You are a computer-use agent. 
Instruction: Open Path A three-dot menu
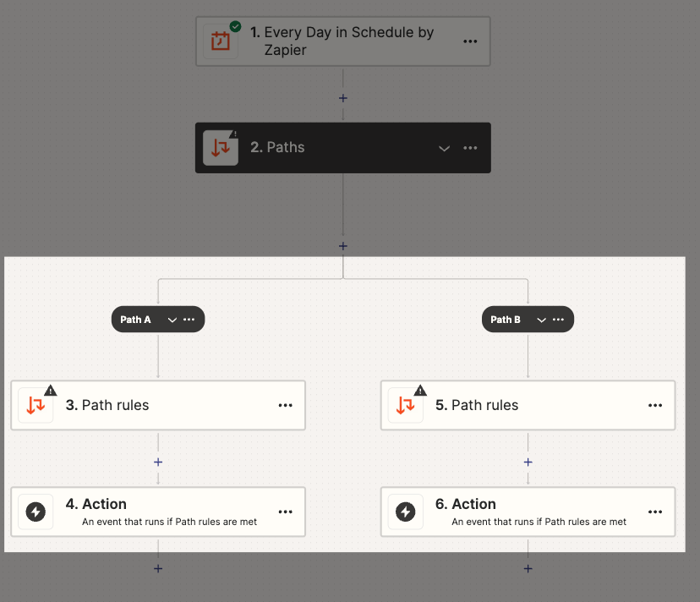point(189,320)
